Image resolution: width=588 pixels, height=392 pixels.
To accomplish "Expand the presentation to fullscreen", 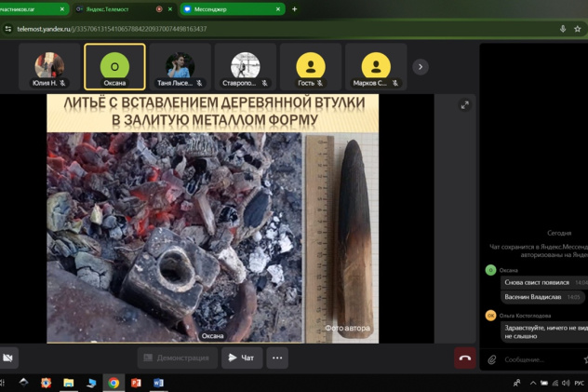I will tap(464, 105).
